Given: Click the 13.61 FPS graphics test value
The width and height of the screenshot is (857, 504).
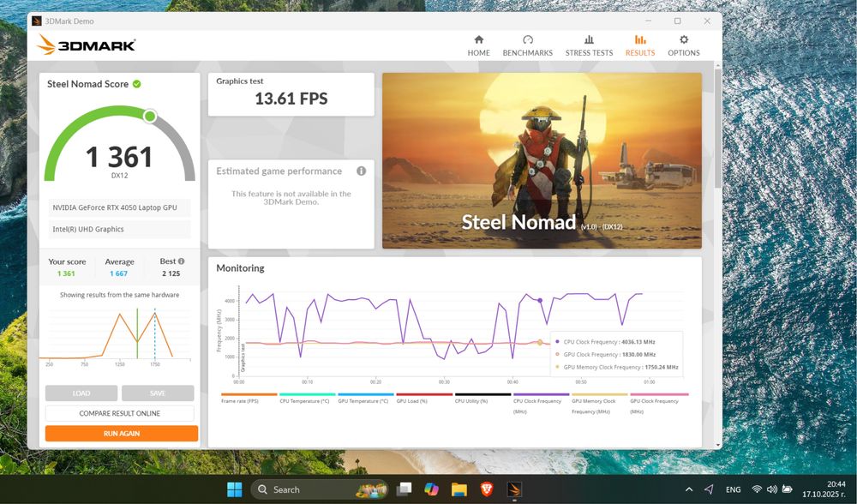Looking at the screenshot, I should pos(291,99).
